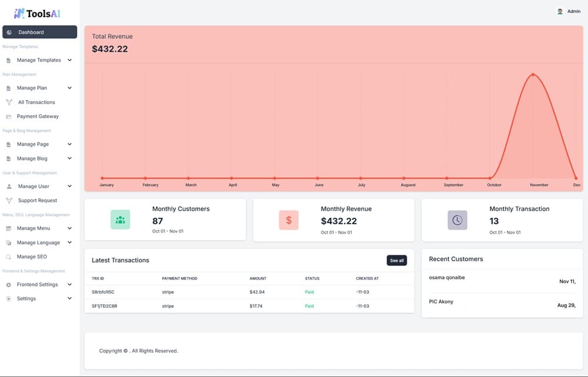Viewport: 588px width, 377px height.
Task: Click the Payment Gateway card icon
Action: tap(9, 116)
